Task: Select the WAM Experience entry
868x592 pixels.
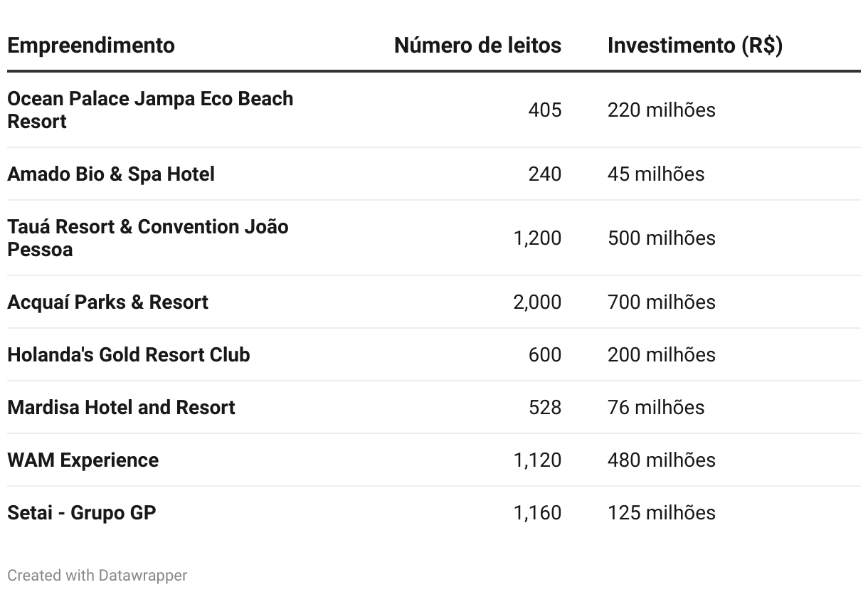Action: click(83, 460)
